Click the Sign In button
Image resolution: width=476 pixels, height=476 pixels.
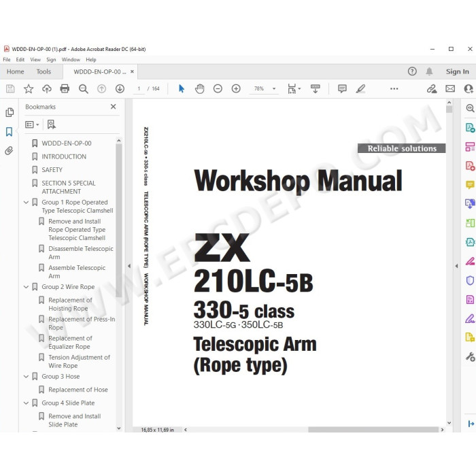(457, 71)
